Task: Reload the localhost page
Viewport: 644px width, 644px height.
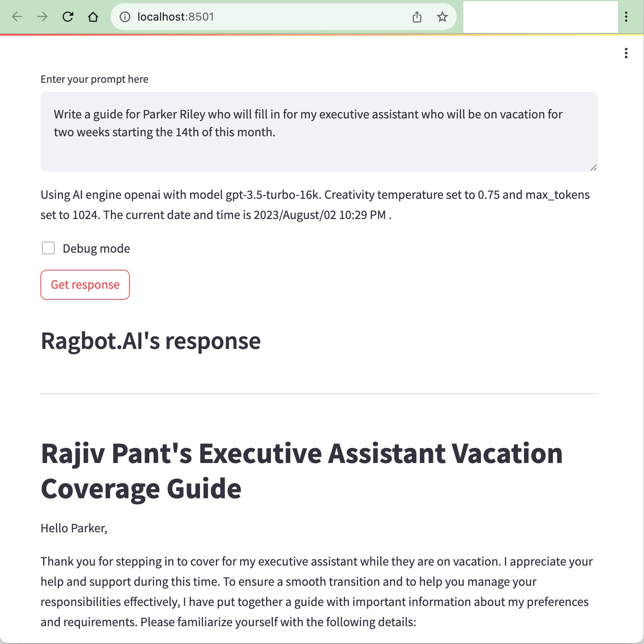Action: coord(68,17)
